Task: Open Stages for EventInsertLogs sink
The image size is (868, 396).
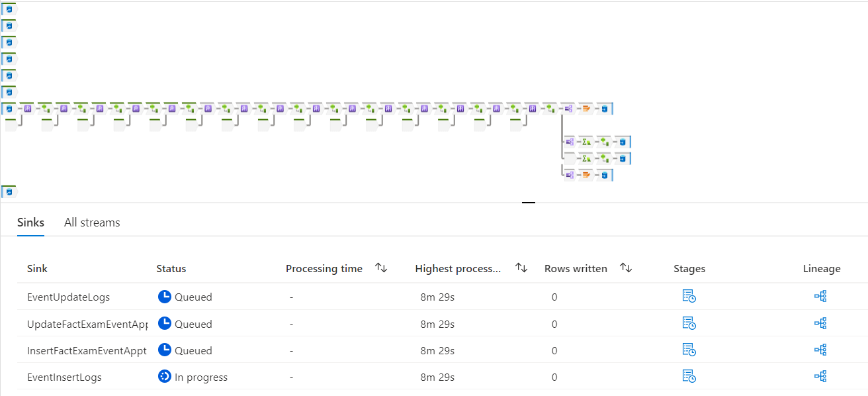Action: [x=689, y=376]
